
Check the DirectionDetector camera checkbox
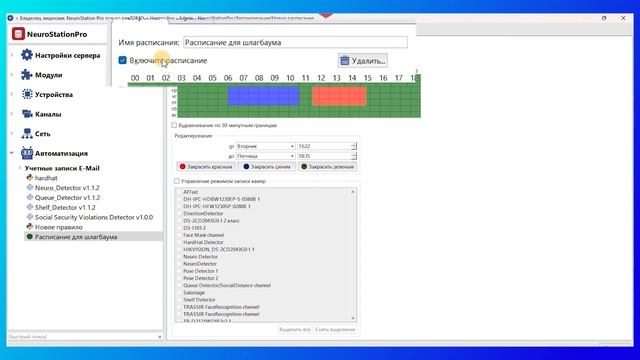coord(179,213)
